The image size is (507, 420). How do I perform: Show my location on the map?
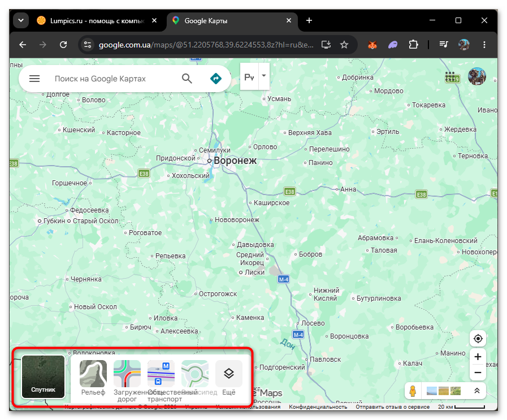[x=478, y=339]
